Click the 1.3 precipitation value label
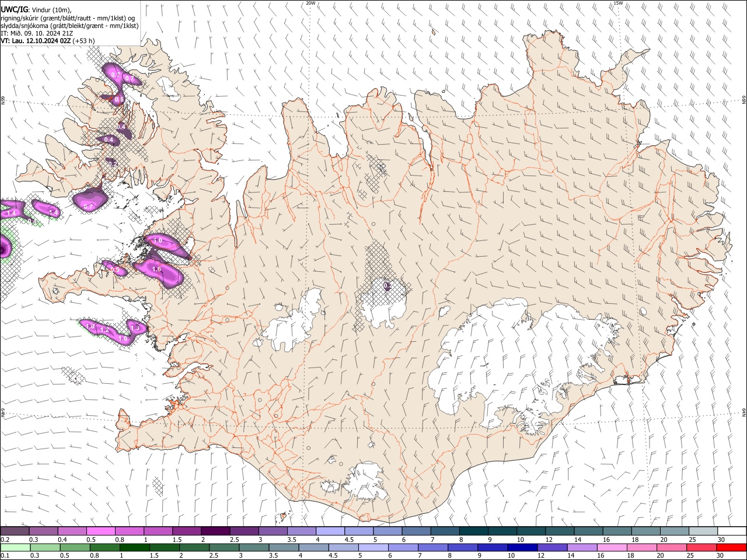 pyautogui.click(x=135, y=328)
